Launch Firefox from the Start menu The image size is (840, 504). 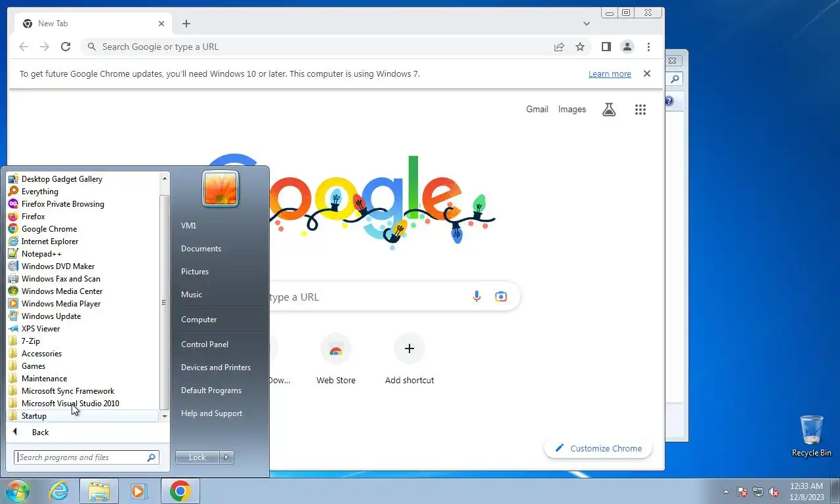point(83,217)
